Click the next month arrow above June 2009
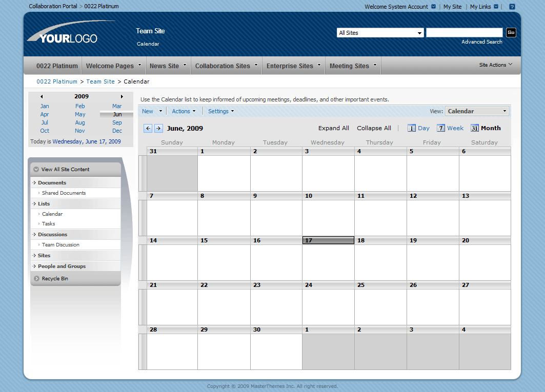Screen dimensions: 545x392 (158, 128)
